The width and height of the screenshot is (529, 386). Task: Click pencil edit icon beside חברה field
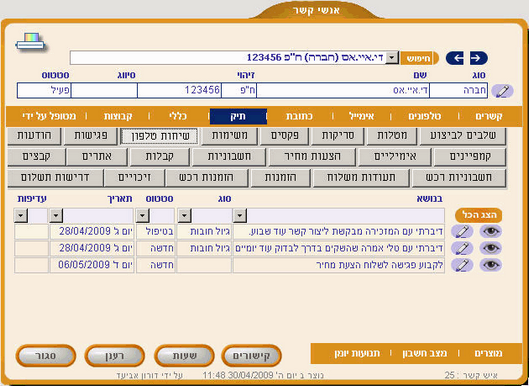[503, 91]
